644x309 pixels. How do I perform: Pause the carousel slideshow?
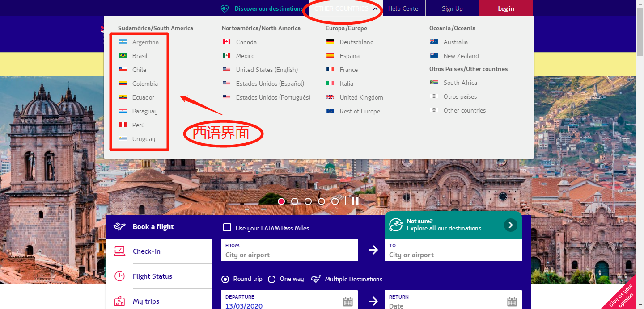point(355,201)
